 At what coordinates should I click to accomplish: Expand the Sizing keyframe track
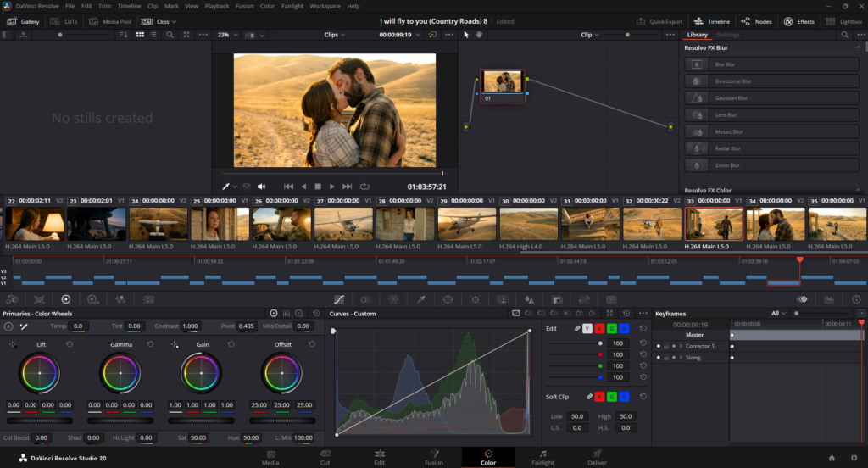[x=681, y=358]
